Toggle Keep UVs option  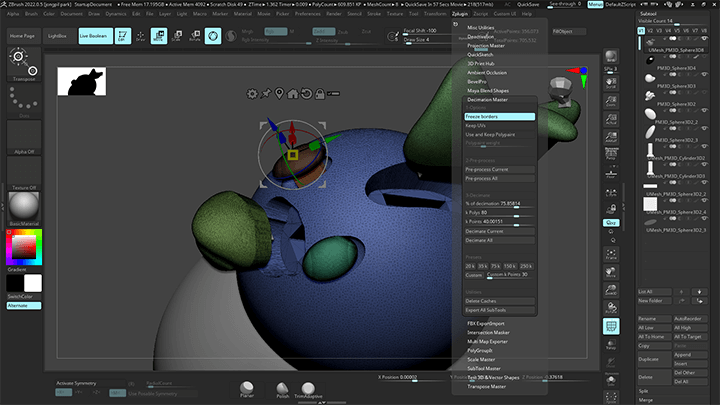[x=500, y=125]
